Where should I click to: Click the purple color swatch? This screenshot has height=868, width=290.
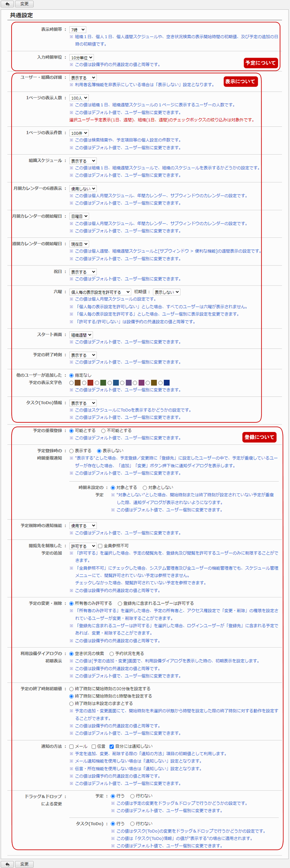[129, 383]
